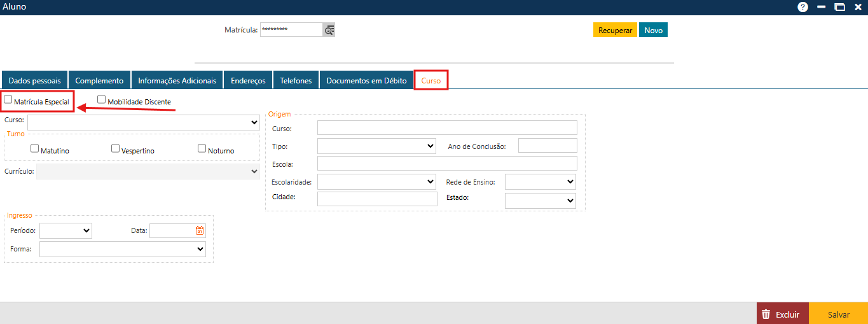Click the help question mark icon
The image size is (868, 324).
803,7
